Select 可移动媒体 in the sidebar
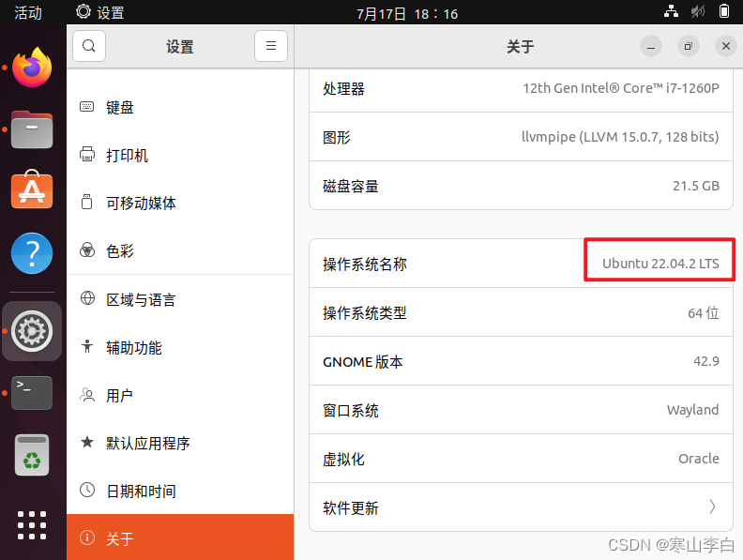 180,204
